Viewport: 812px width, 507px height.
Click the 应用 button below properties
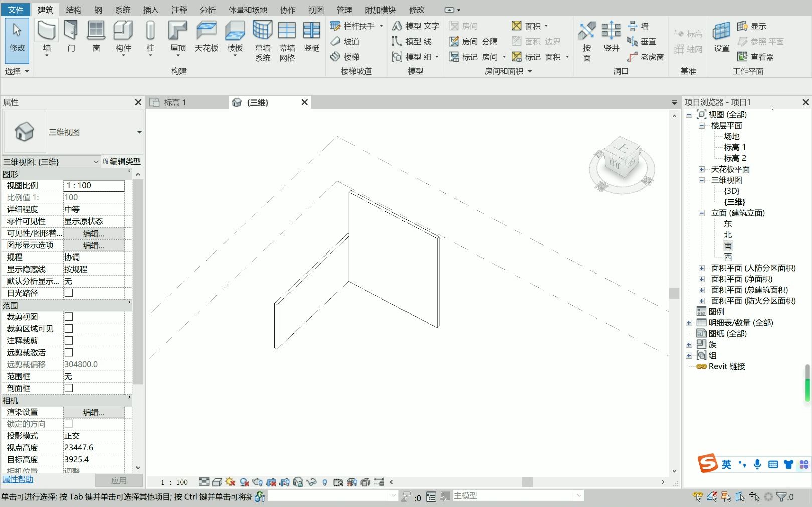click(x=119, y=480)
